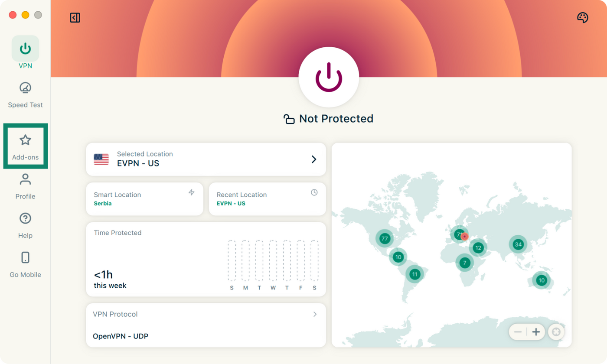607x364 pixels.
Task: Click the Friday bar in Time Protected
Action: [x=301, y=261]
